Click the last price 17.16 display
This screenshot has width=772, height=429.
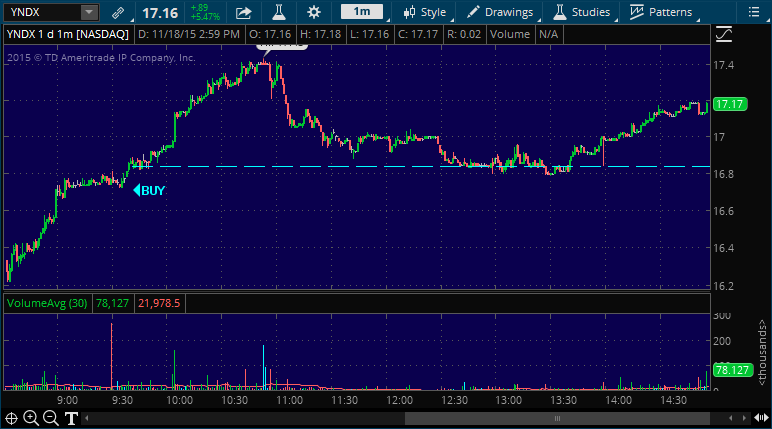[160, 13]
